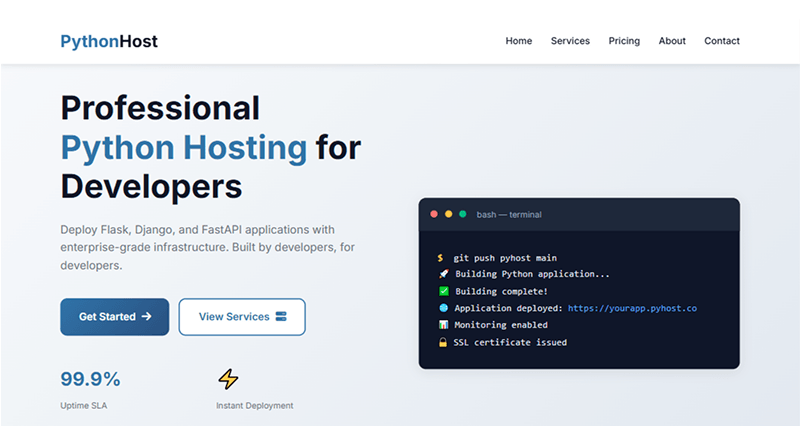Viewport: 800px width, 445px height.
Task: Click the View Services button
Action: (242, 317)
